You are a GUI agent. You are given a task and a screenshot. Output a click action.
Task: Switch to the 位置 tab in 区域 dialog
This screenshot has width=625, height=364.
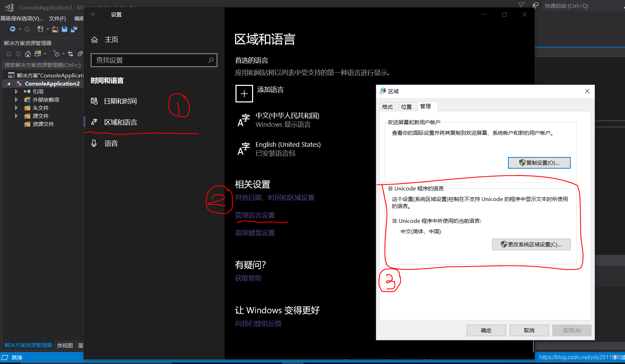[406, 107]
